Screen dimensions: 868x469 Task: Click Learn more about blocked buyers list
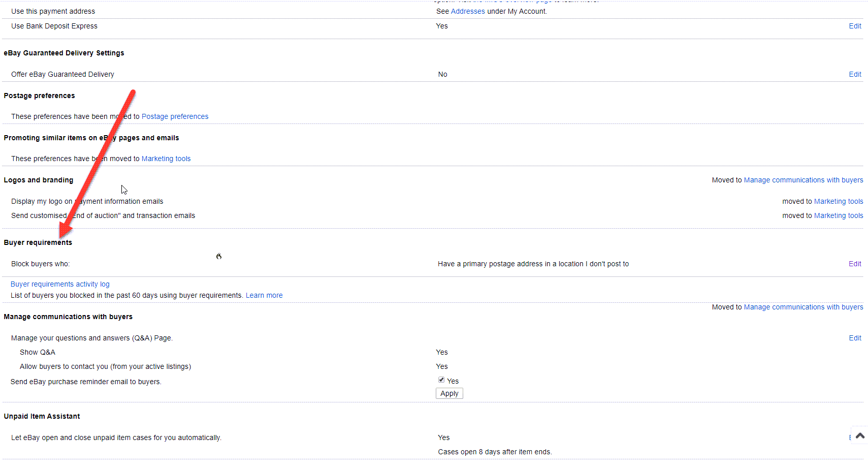(x=264, y=295)
